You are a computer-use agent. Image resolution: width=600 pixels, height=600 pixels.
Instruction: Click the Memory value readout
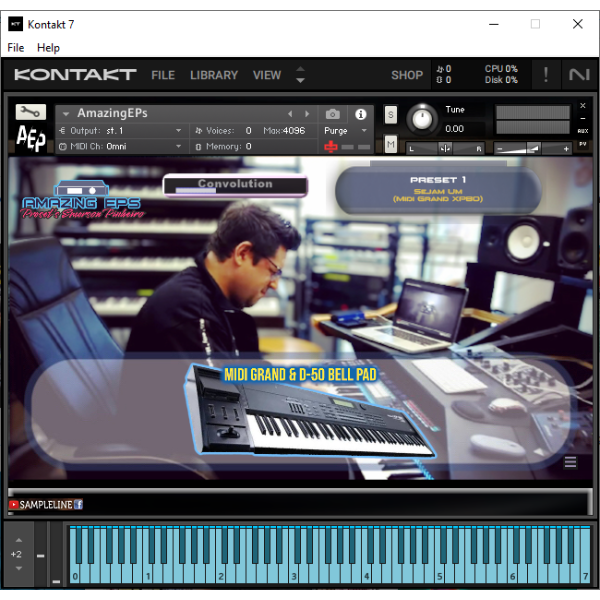pos(249,147)
